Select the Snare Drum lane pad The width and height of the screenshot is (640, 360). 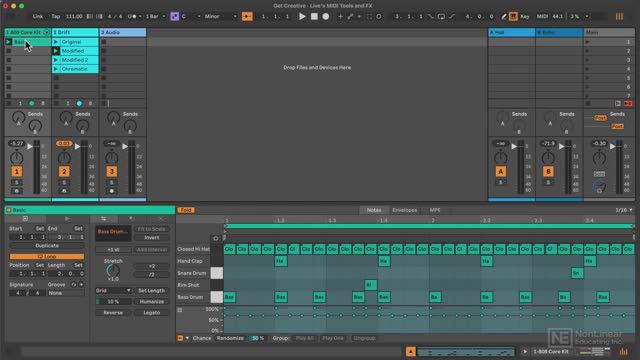217,273
